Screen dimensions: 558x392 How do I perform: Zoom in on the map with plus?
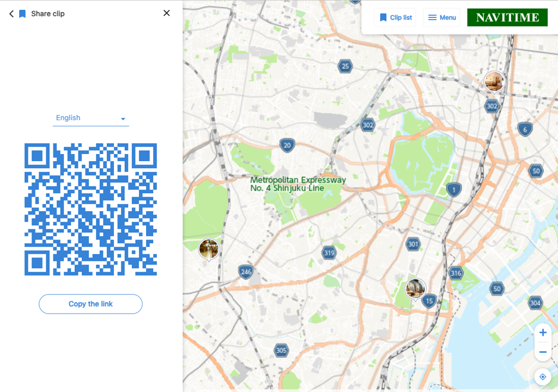pyautogui.click(x=543, y=333)
